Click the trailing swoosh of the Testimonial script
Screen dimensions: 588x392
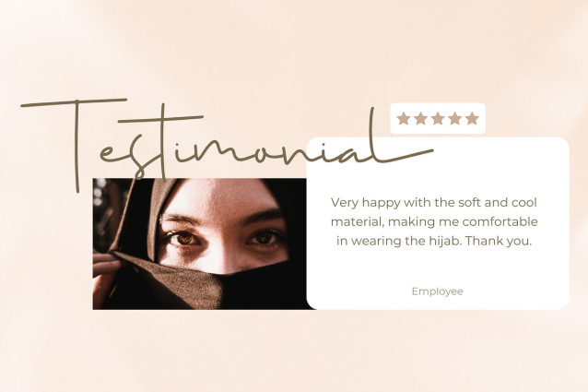pos(405,154)
